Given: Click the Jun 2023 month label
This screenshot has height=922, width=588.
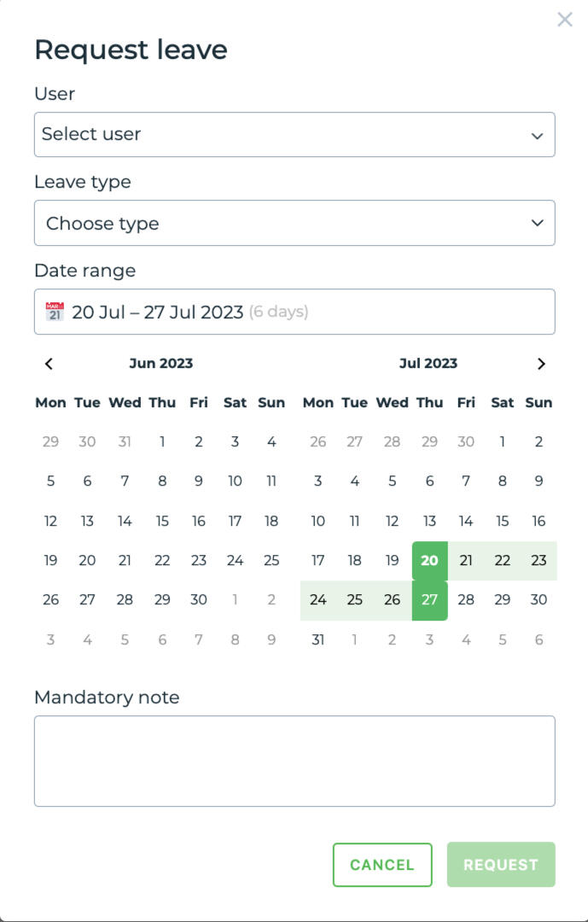Looking at the screenshot, I should (x=160, y=363).
